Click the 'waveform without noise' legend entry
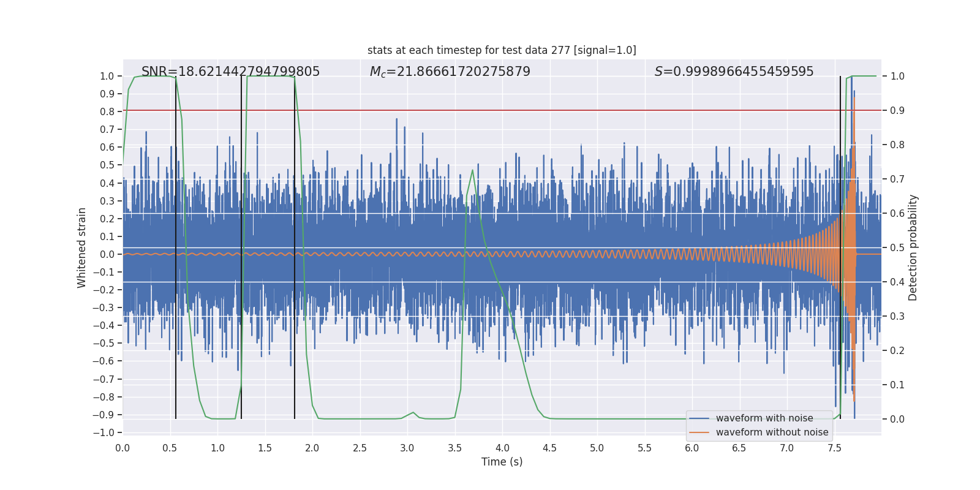 [x=772, y=432]
